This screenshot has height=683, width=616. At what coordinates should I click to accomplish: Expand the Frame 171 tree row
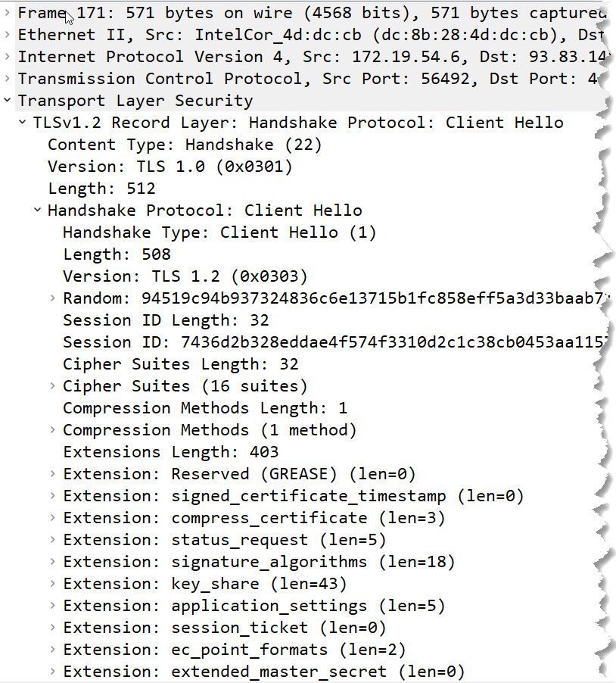pyautogui.click(x=7, y=13)
